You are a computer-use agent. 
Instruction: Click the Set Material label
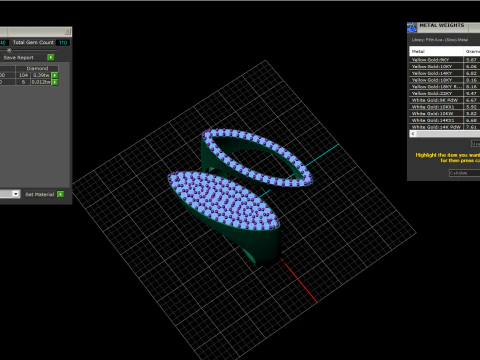(39, 194)
